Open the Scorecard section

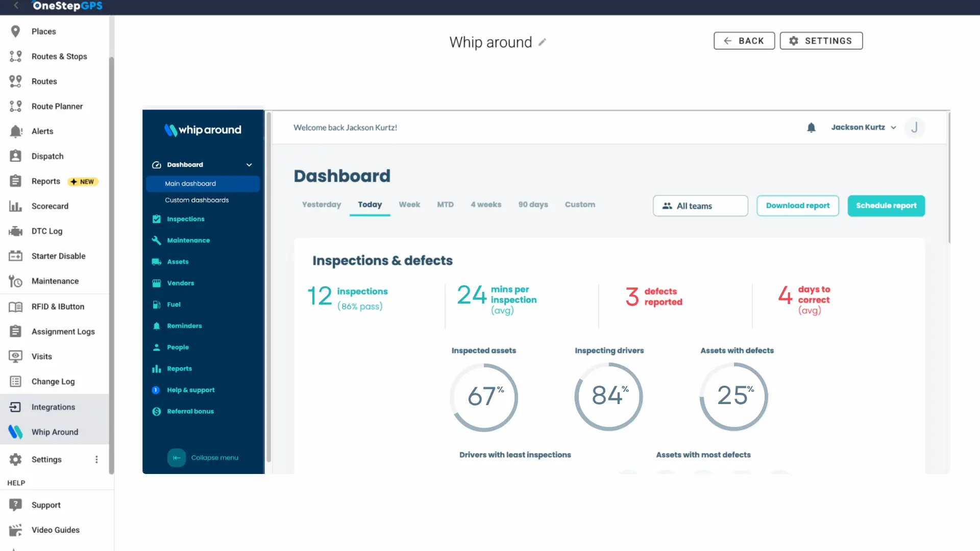(16, 206)
